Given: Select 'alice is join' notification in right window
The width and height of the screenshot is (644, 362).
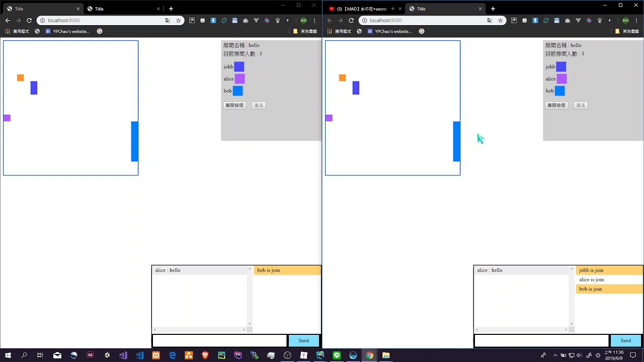Looking at the screenshot, I should click(609, 280).
